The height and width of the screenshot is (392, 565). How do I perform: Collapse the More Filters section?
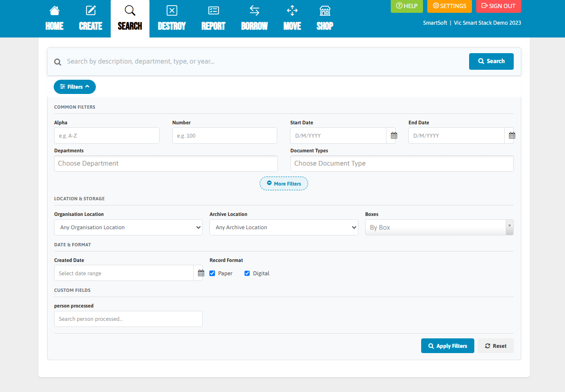pyautogui.click(x=284, y=184)
